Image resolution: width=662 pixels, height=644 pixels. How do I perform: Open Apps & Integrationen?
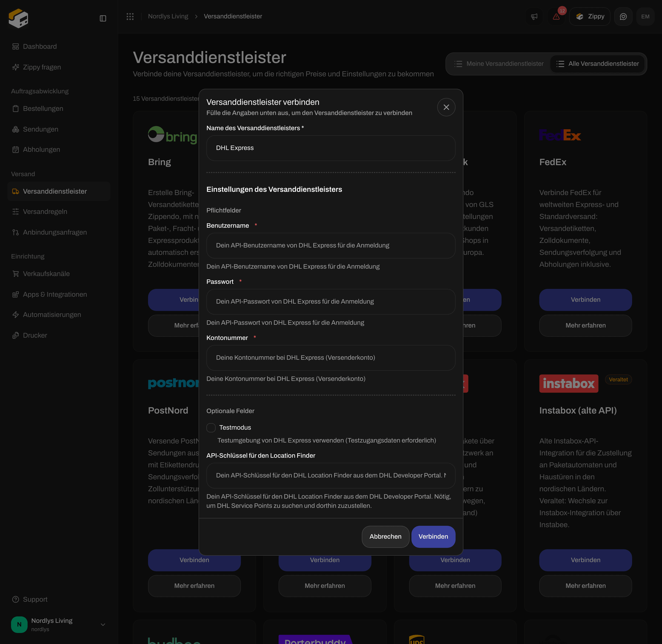click(59, 294)
